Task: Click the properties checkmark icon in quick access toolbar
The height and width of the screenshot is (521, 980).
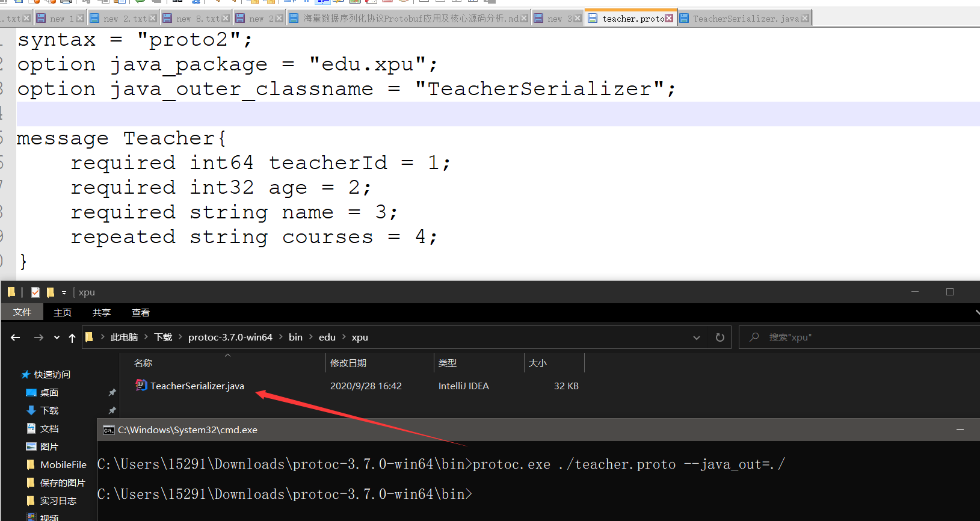Action: [35, 292]
